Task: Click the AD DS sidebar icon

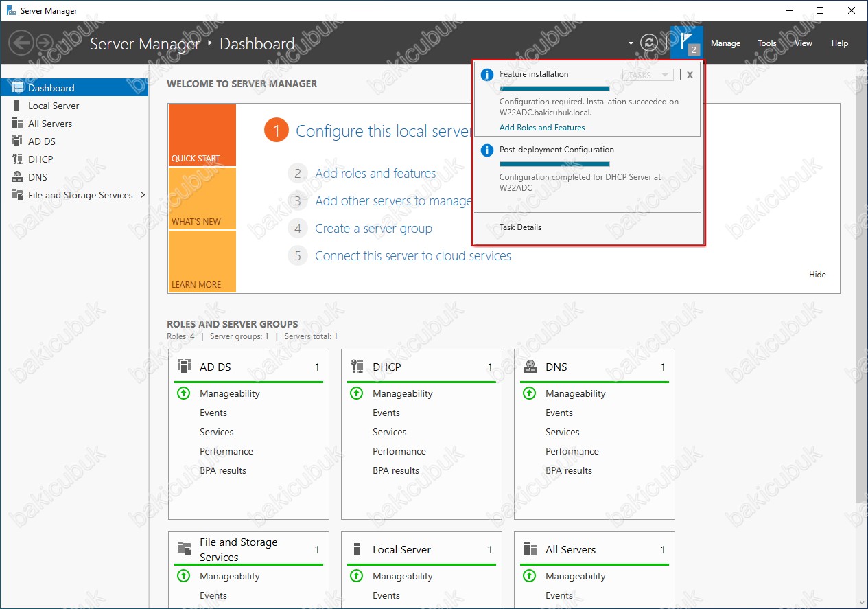Action: point(17,141)
